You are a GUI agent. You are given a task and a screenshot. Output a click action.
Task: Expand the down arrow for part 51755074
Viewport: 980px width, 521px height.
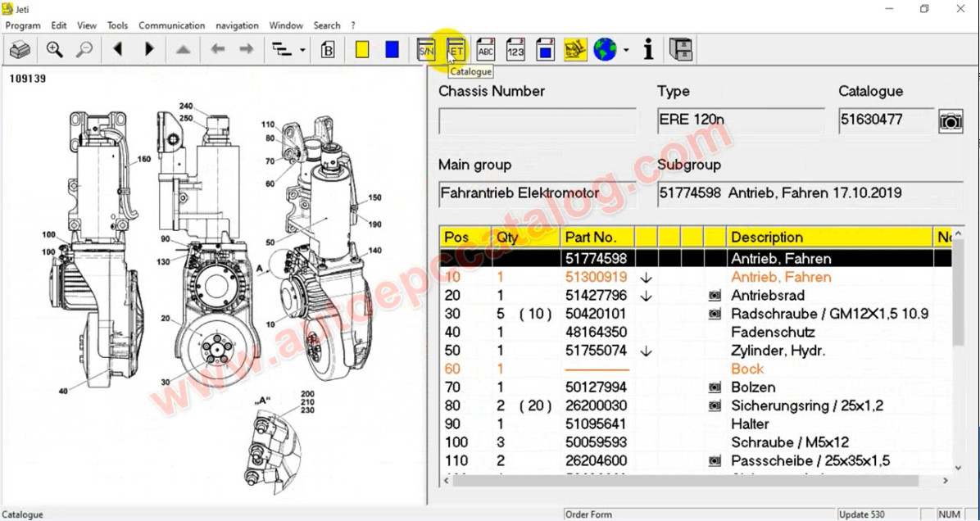(647, 351)
